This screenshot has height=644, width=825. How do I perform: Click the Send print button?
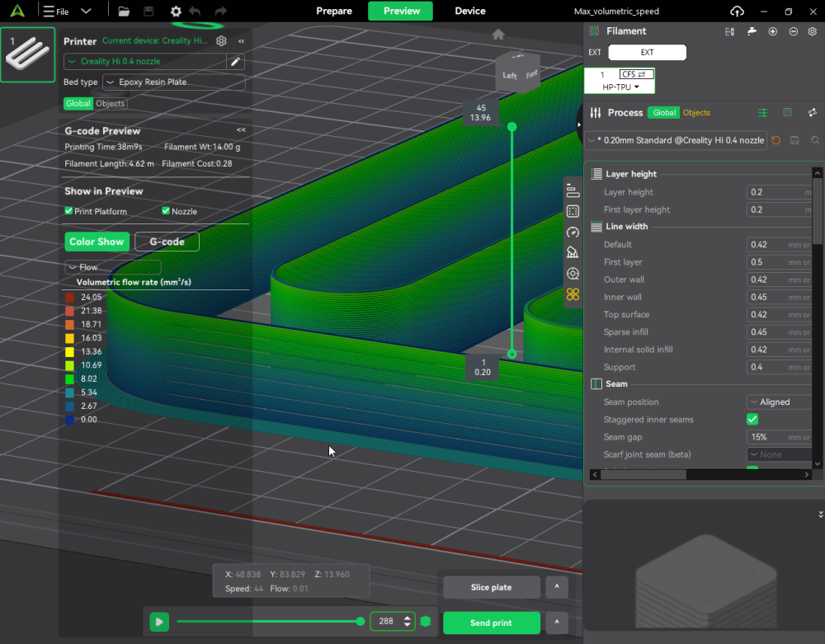pos(491,623)
